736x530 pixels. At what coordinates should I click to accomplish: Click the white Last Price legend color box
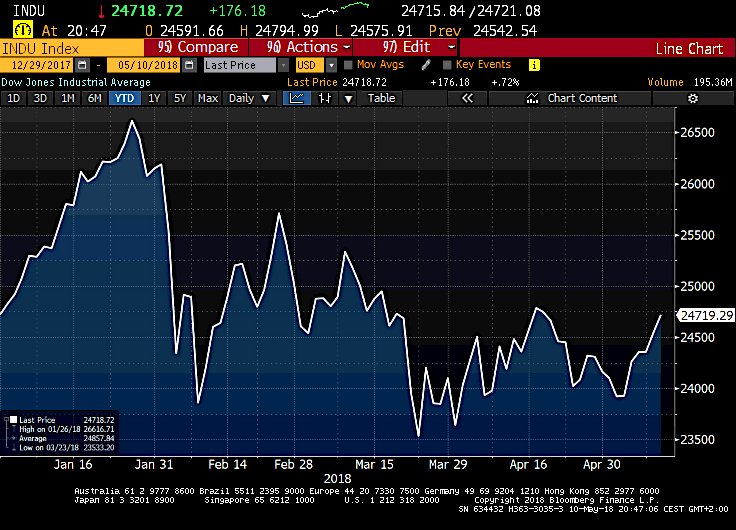click(x=14, y=420)
